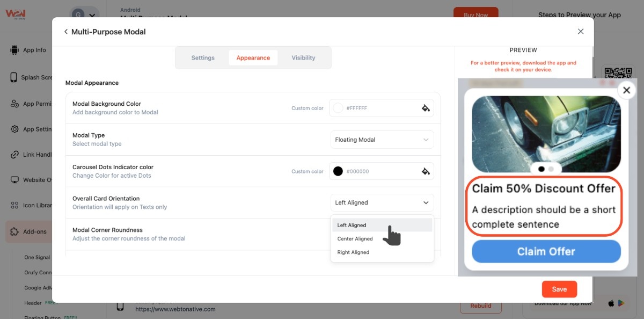This screenshot has height=320, width=644.
Task: Click the App Info sidebar icon
Action: (14, 50)
